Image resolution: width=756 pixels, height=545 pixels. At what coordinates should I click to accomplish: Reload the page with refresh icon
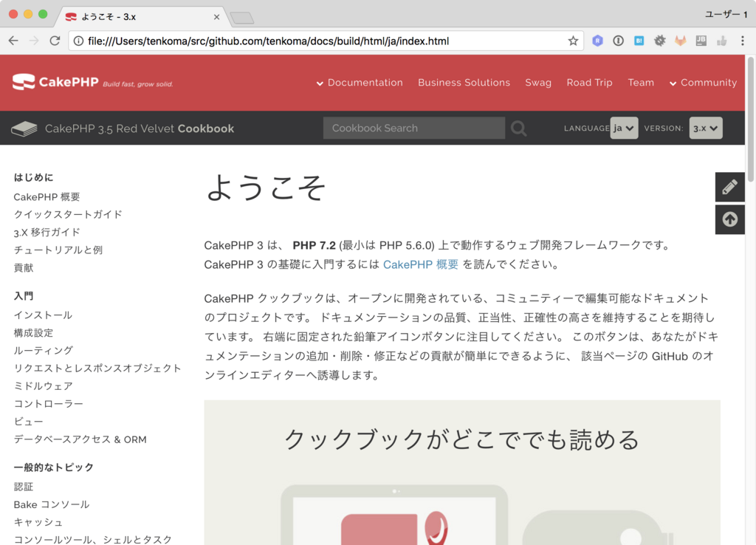55,41
